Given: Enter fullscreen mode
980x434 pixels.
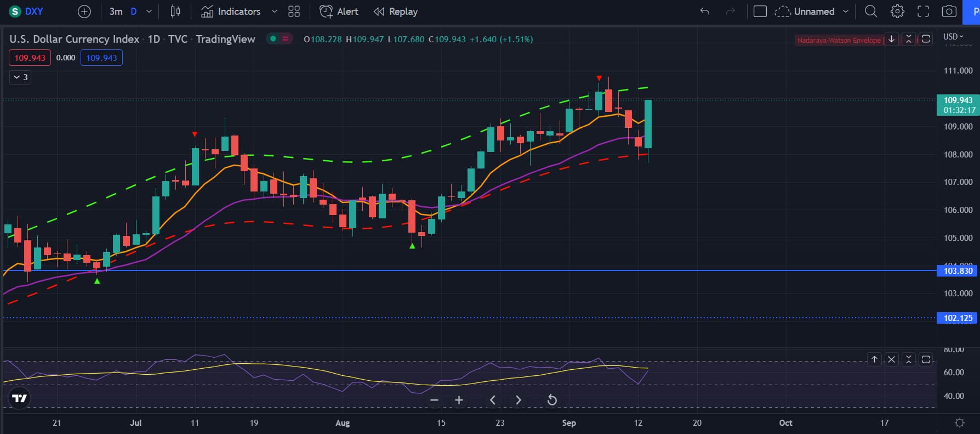Looking at the screenshot, I should [924, 12].
